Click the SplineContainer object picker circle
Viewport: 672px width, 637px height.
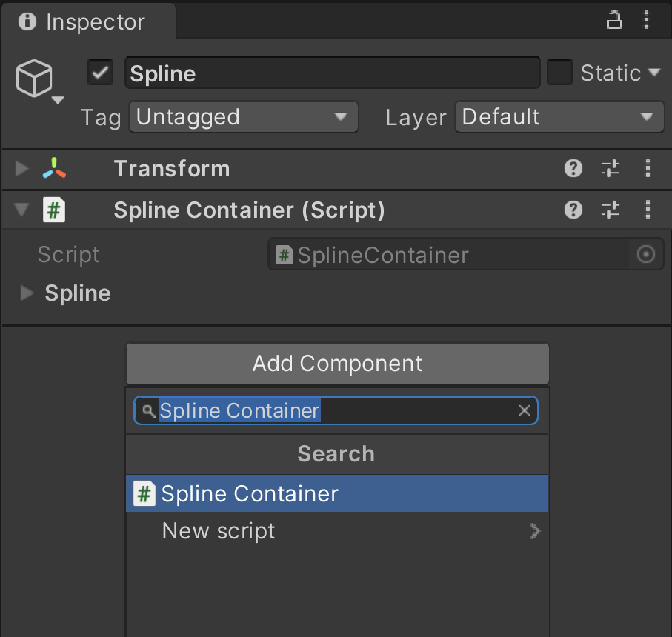coord(645,254)
